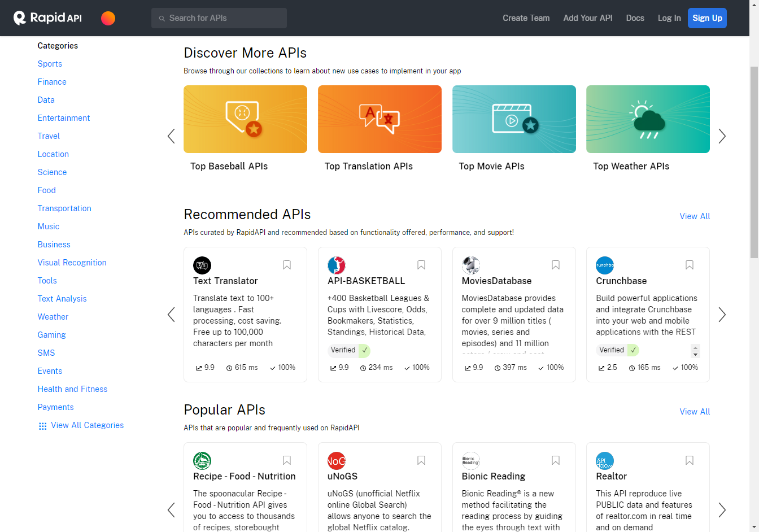The image size is (759, 532).
Task: Click the API-BASKETBALL logo icon
Action: 337,265
